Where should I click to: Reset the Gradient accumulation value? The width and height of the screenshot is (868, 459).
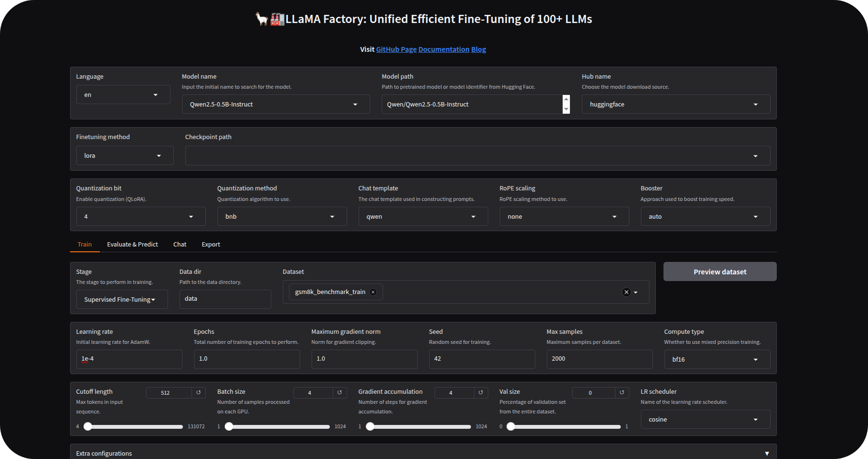[481, 392]
